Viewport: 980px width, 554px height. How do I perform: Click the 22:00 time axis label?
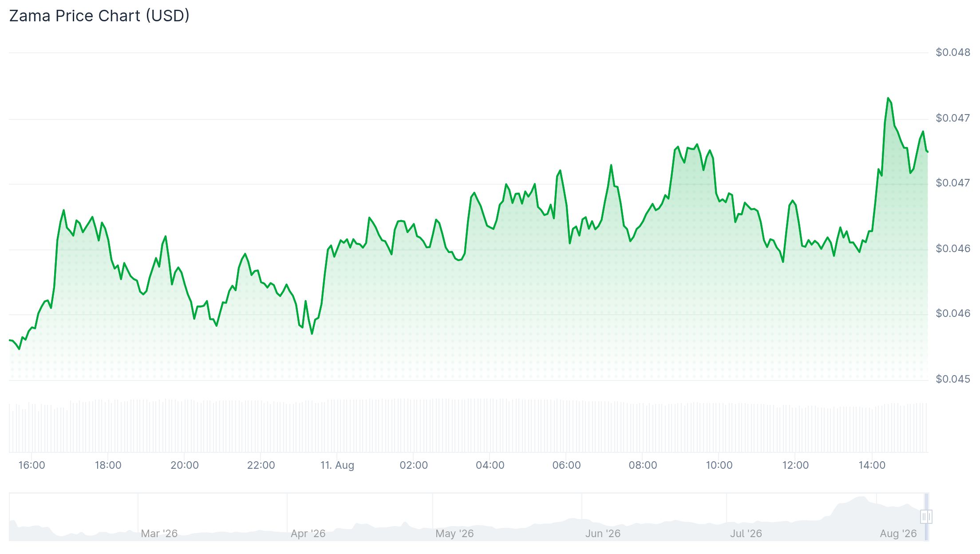point(261,465)
